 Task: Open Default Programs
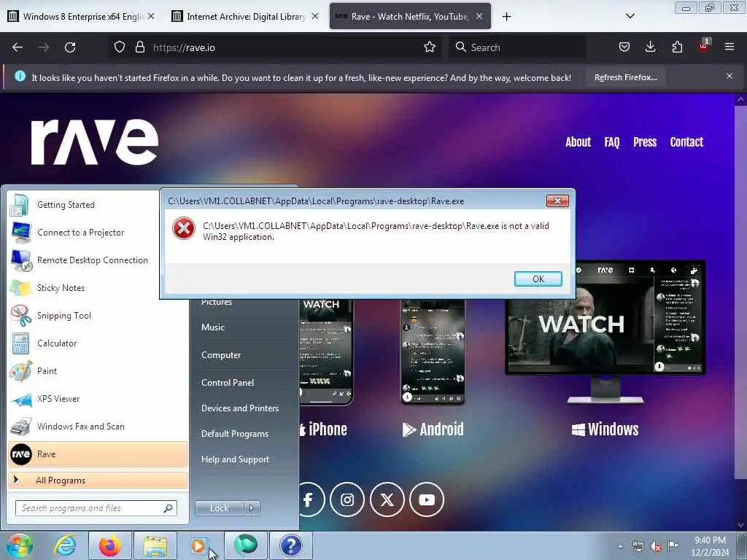(x=234, y=434)
